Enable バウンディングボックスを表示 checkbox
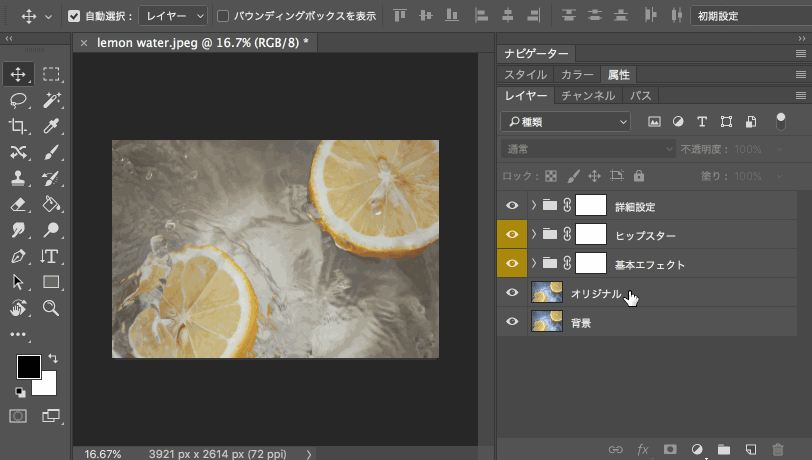 pos(223,16)
